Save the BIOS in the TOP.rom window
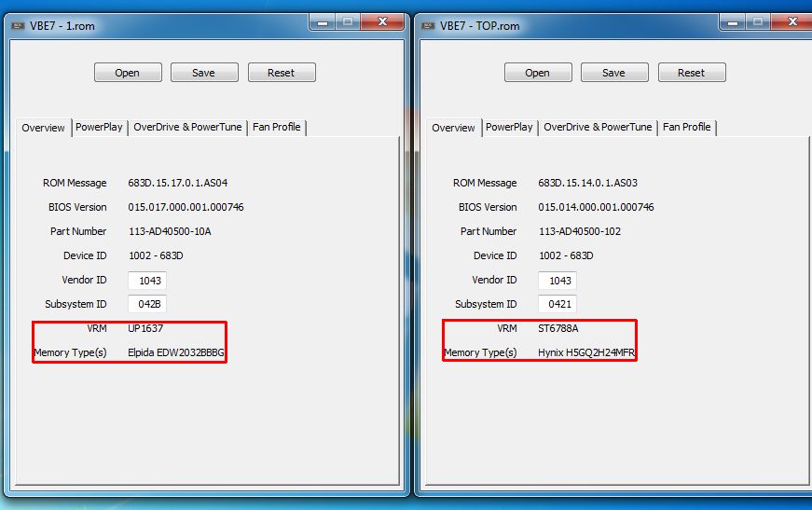812x510 pixels. click(x=614, y=73)
